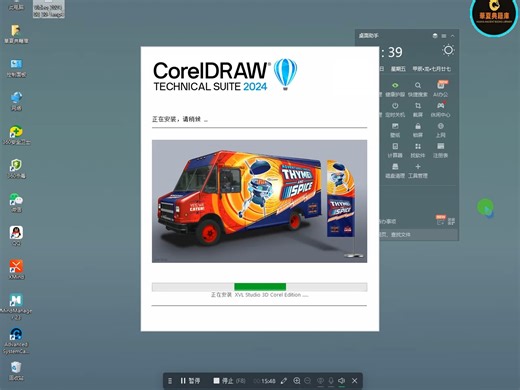Click the CorelDRAW balloon logo
This screenshot has width=520, height=390.
pos(285,74)
